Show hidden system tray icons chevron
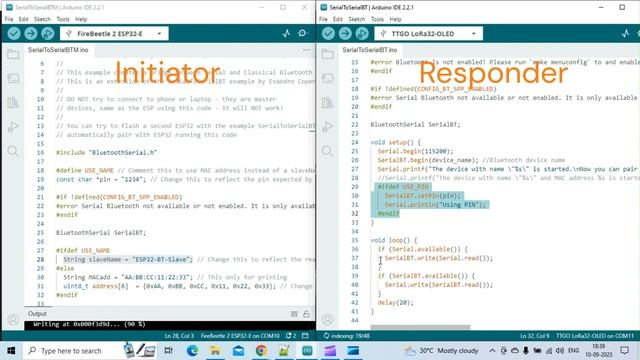Viewport: 640px width, 360px height. [x=492, y=351]
